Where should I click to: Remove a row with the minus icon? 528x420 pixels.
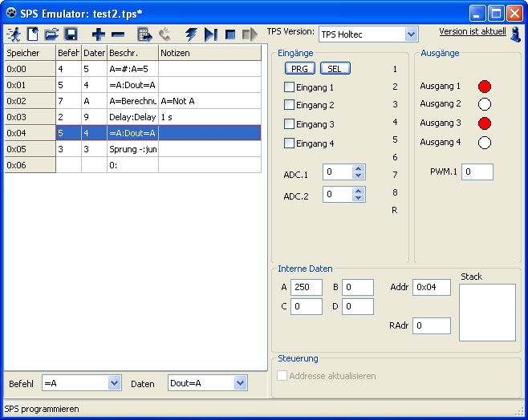pyautogui.click(x=118, y=34)
